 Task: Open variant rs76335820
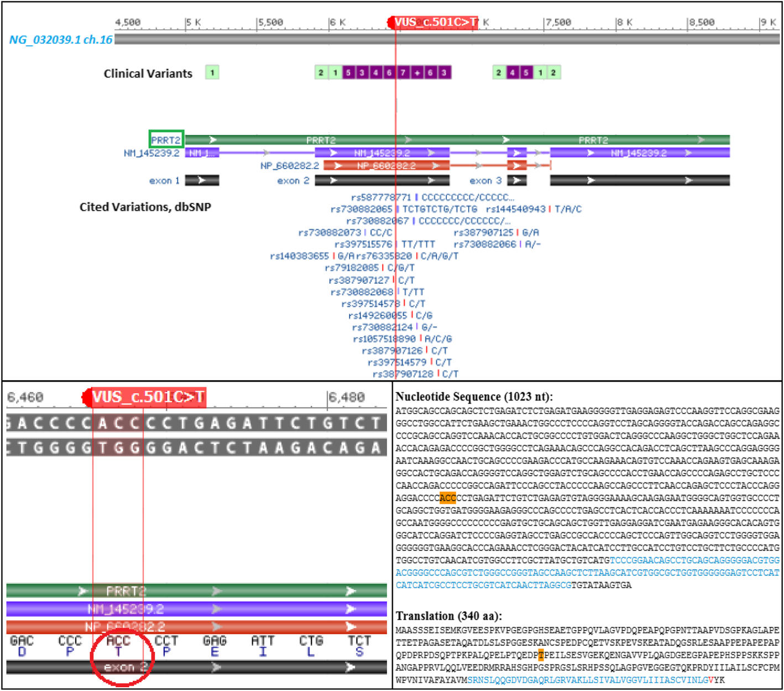(x=384, y=256)
